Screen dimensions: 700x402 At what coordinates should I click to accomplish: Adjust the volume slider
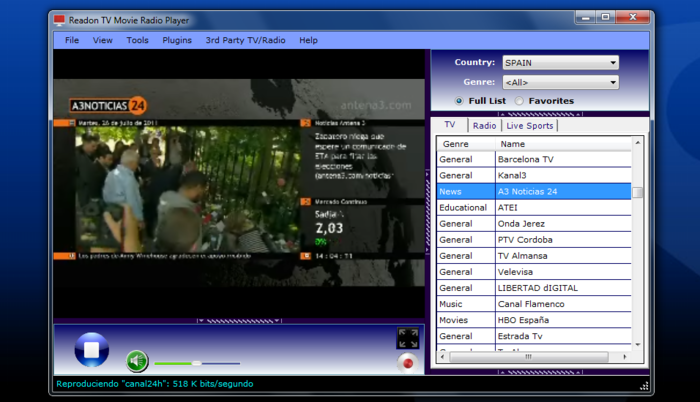pyautogui.click(x=197, y=363)
